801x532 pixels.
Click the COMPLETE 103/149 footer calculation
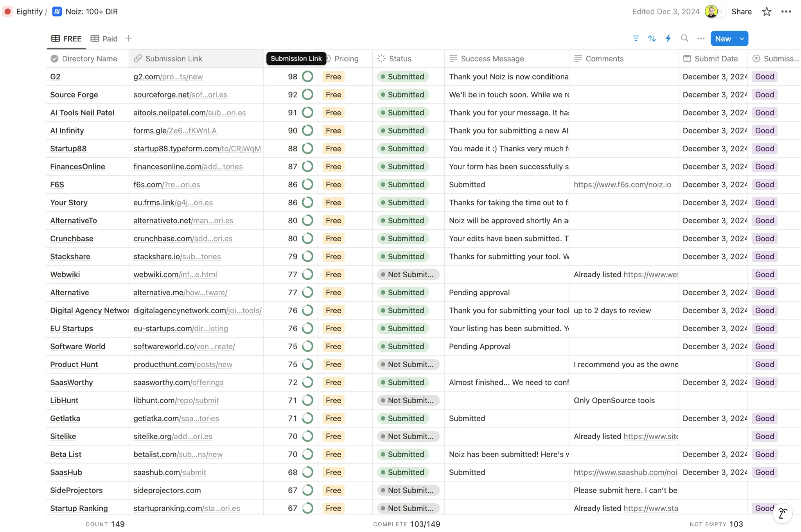pos(406,524)
